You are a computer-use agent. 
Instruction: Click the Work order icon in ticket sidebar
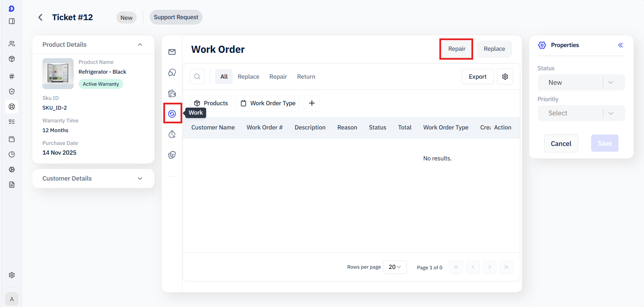click(172, 114)
